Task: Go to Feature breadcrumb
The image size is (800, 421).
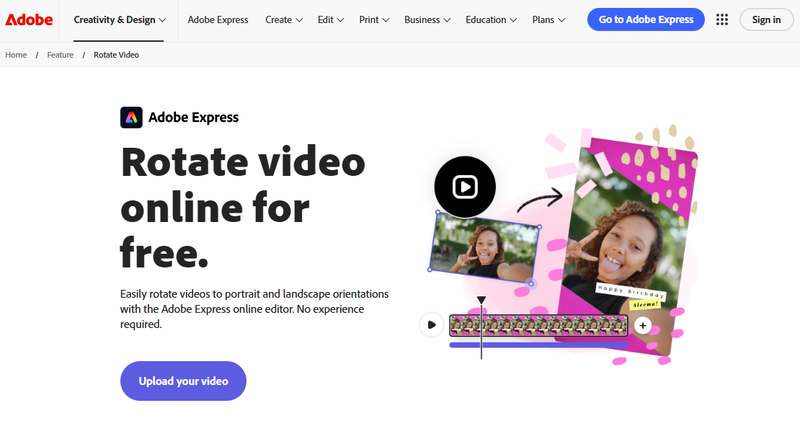Action: tap(60, 55)
